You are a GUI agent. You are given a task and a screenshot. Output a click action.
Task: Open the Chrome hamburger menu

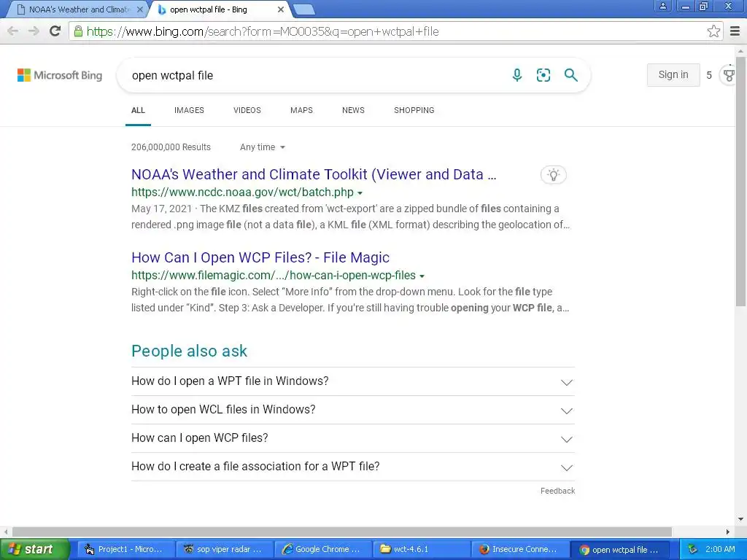point(735,31)
